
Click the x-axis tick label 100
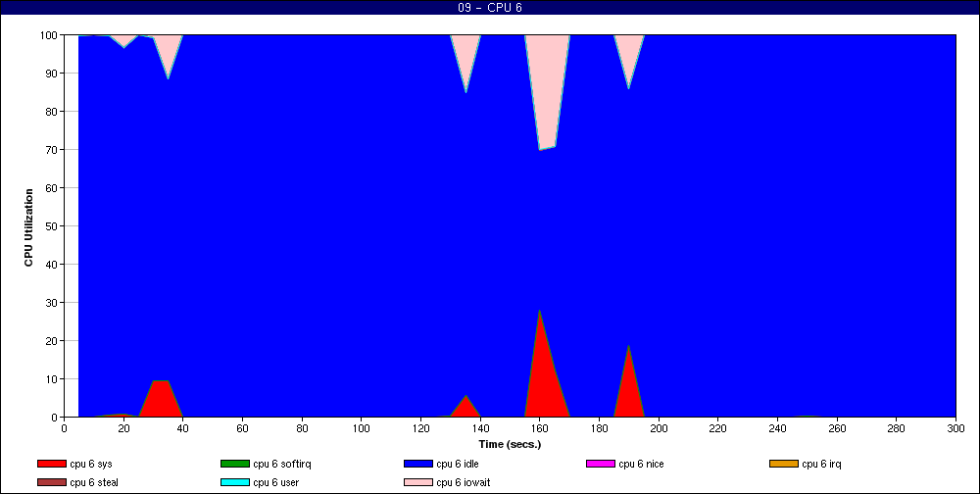pos(362,428)
